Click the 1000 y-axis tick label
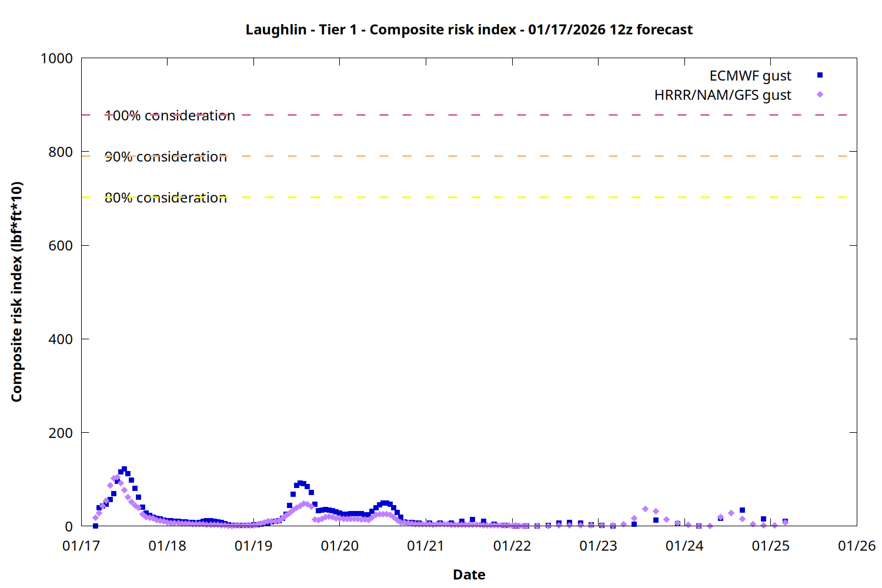 (56, 59)
